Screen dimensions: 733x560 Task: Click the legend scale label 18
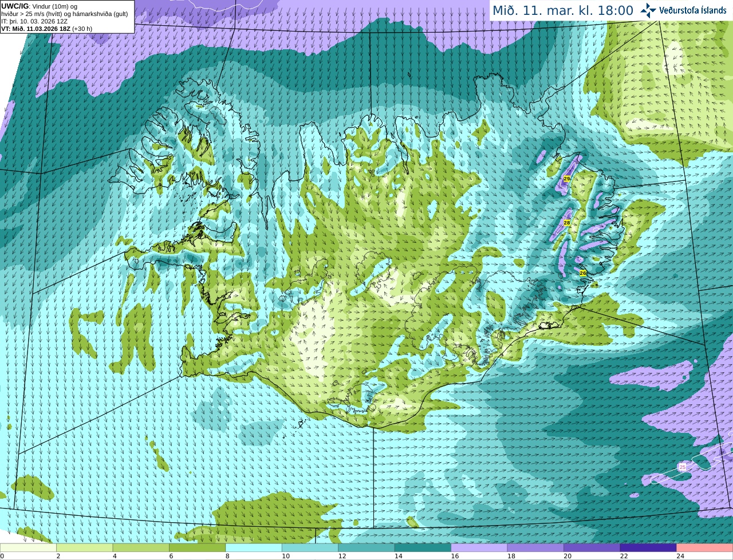click(x=511, y=556)
